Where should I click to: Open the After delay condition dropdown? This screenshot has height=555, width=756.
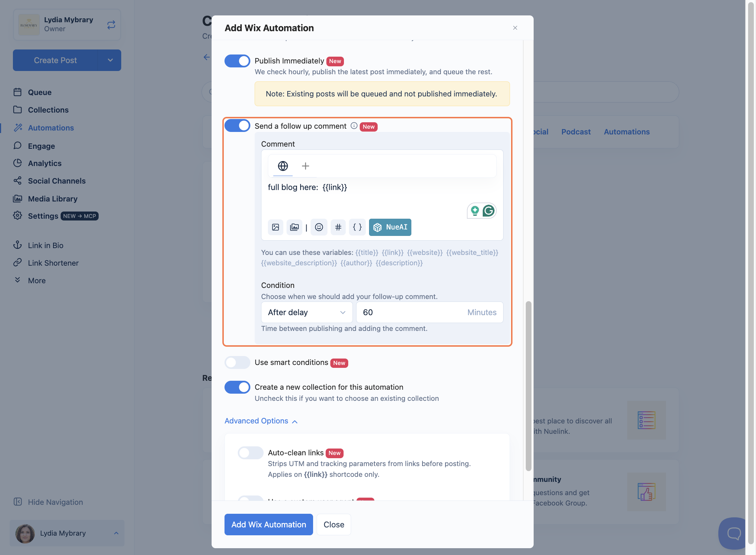point(307,312)
